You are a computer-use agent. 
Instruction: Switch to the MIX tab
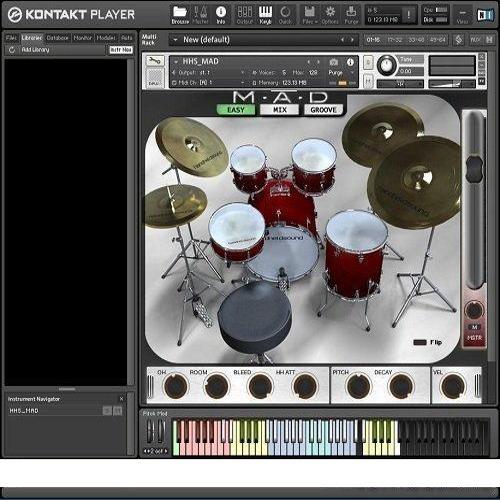coord(279,110)
